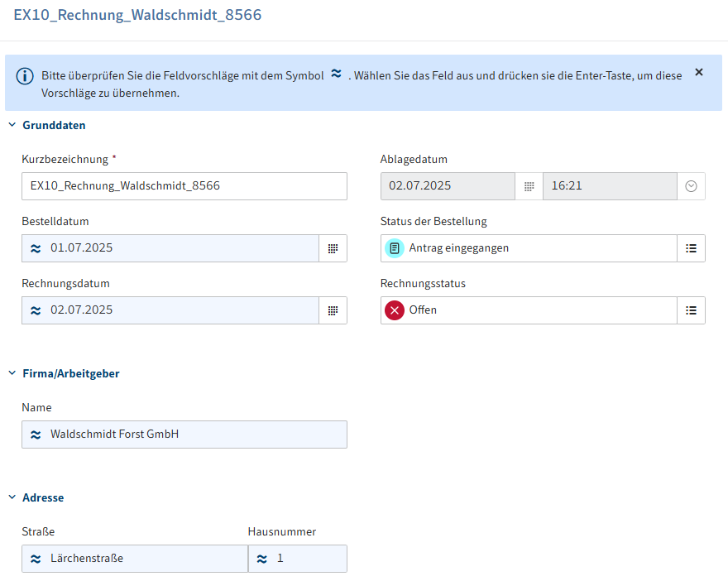
Task: Collapse the Adresse section
Action: [x=12, y=497]
